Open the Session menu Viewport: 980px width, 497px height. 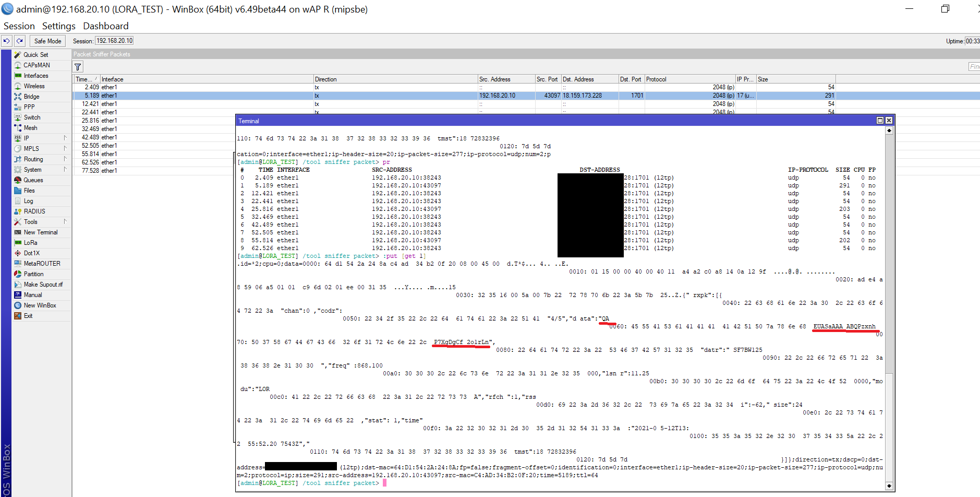pos(19,26)
